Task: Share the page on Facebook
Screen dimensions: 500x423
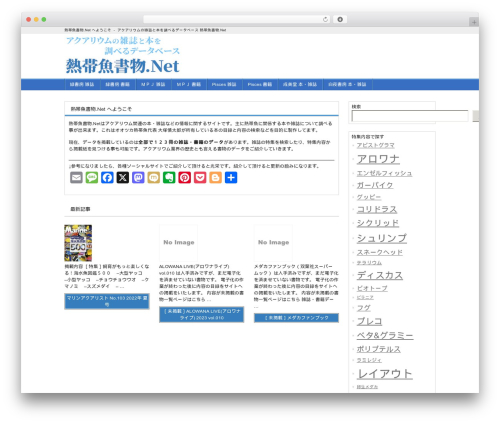Action: tap(107, 178)
